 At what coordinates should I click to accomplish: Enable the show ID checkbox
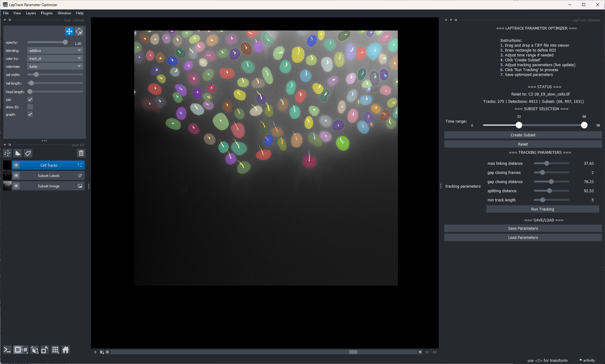coord(30,107)
